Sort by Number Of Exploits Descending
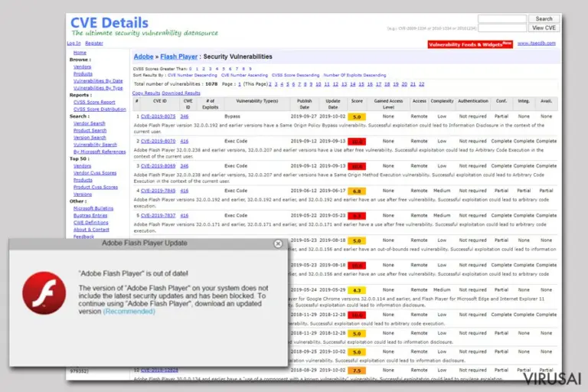The width and height of the screenshot is (588, 392). click(x=354, y=75)
